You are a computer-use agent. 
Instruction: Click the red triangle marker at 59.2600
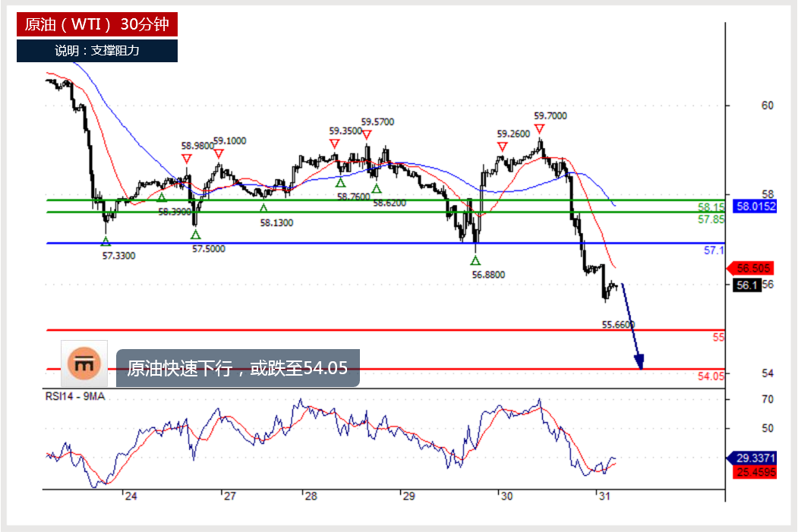(x=503, y=147)
